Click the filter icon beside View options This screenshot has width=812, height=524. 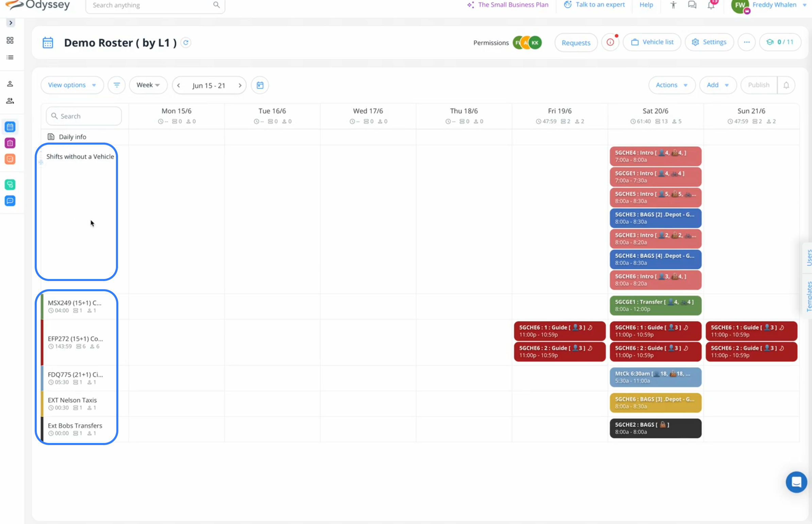click(x=117, y=85)
